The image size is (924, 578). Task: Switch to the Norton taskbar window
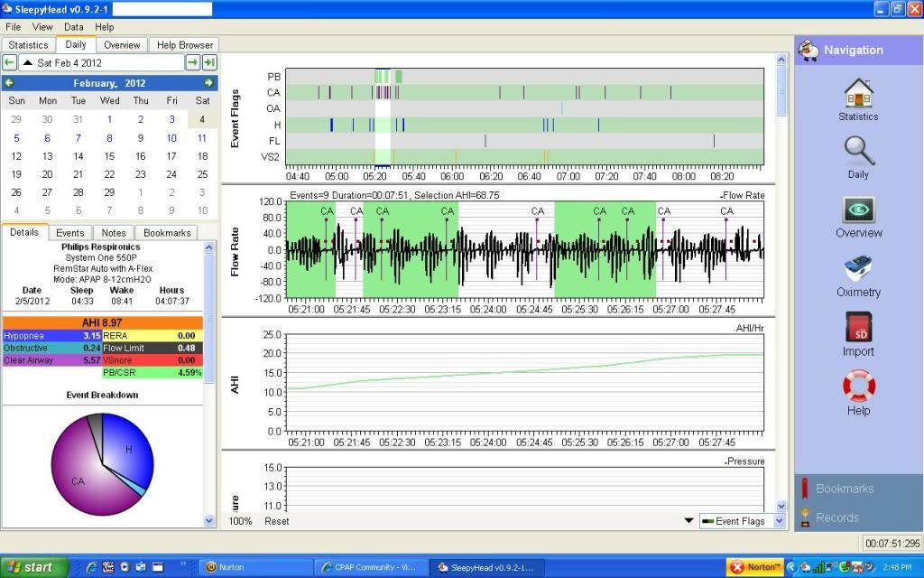255,567
